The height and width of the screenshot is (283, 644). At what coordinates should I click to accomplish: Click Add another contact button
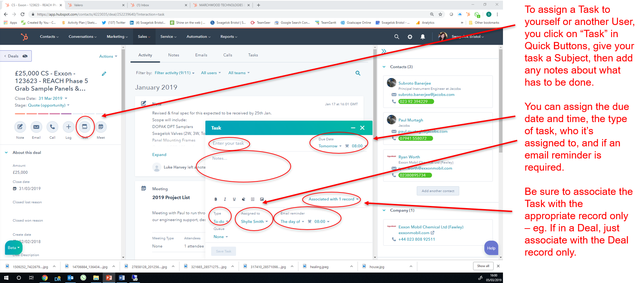click(438, 191)
